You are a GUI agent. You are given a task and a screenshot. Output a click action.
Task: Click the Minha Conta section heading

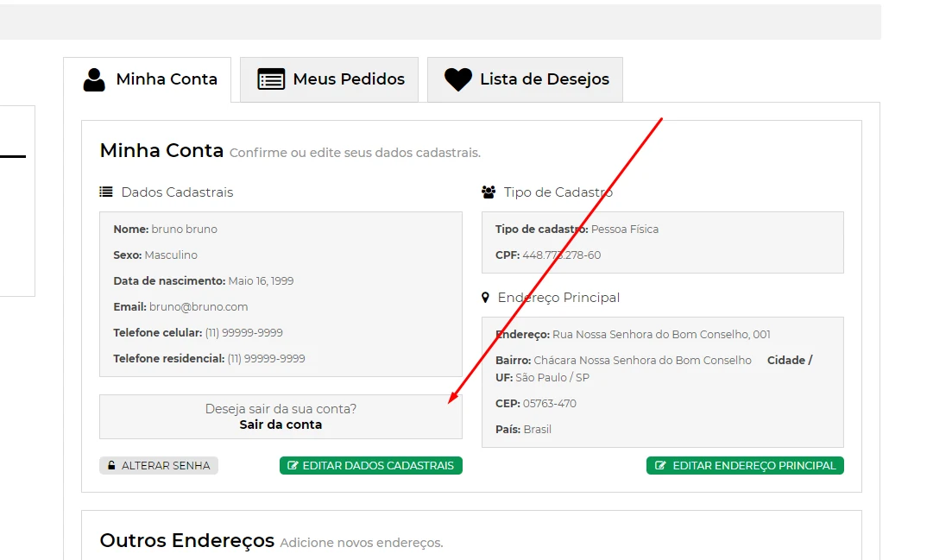pos(161,150)
